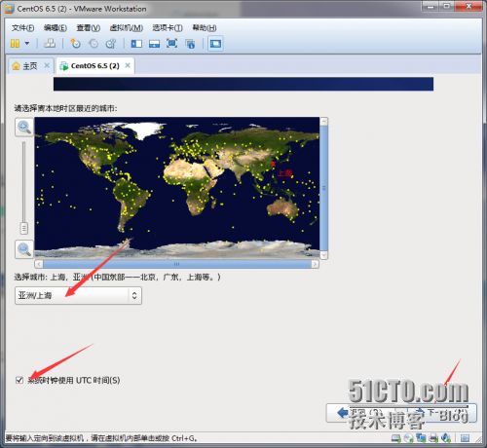Image resolution: width=487 pixels, height=448 pixels.
Task: Click the CD/DVD drive status bar icon
Action: pyautogui.click(x=408, y=438)
